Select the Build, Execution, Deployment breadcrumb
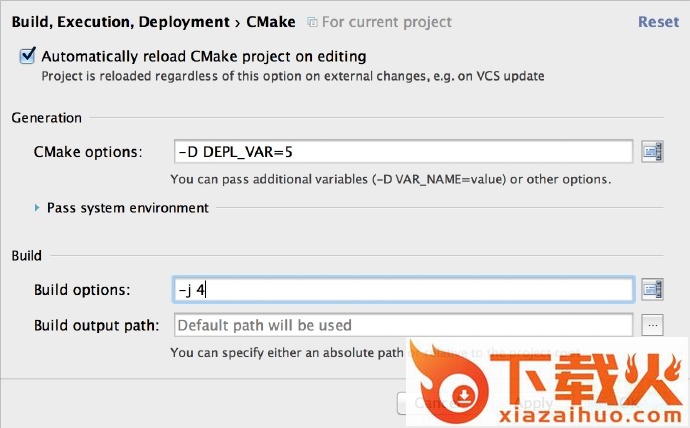This screenshot has width=690, height=428. point(120,21)
